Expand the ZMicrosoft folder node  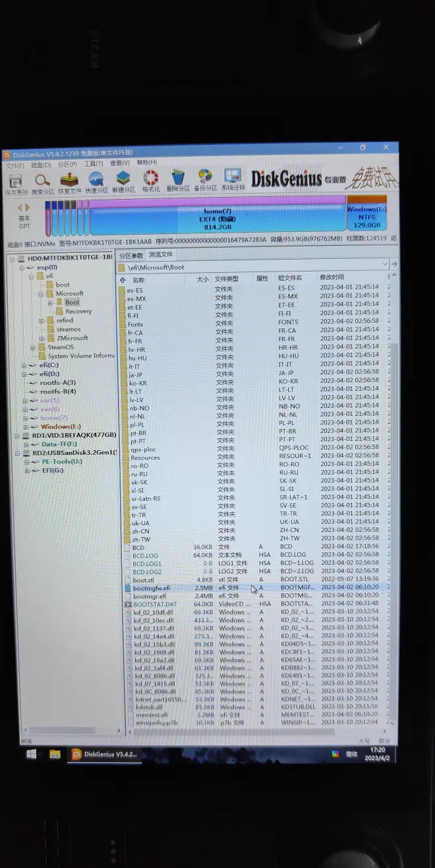42,338
